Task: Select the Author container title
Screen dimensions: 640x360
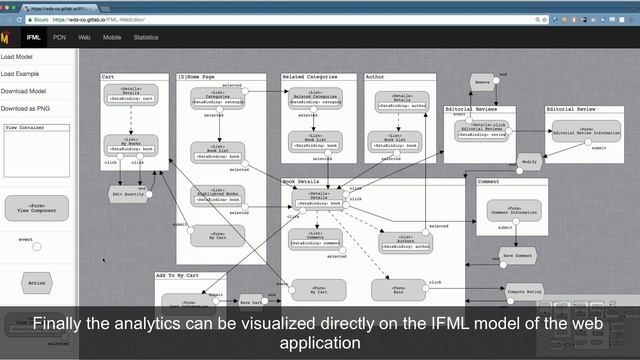Action: point(375,77)
